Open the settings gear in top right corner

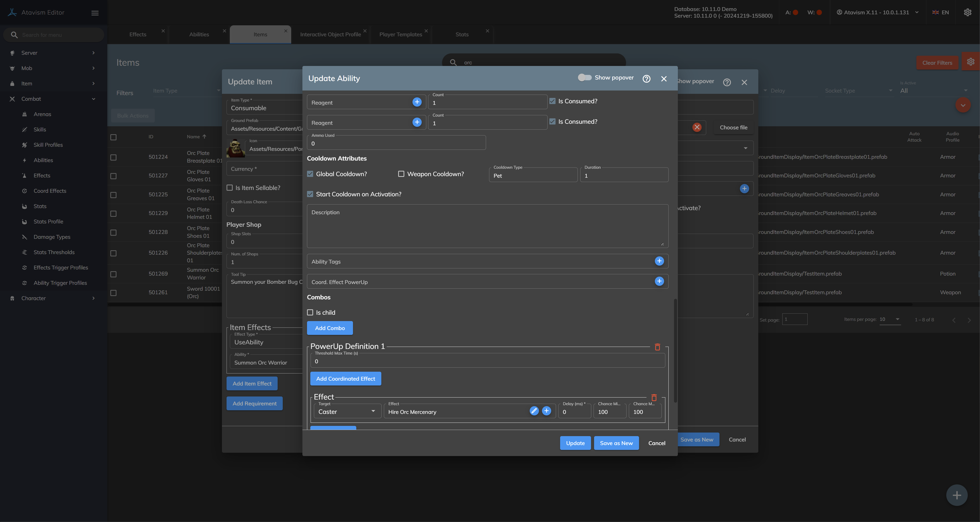tap(967, 13)
